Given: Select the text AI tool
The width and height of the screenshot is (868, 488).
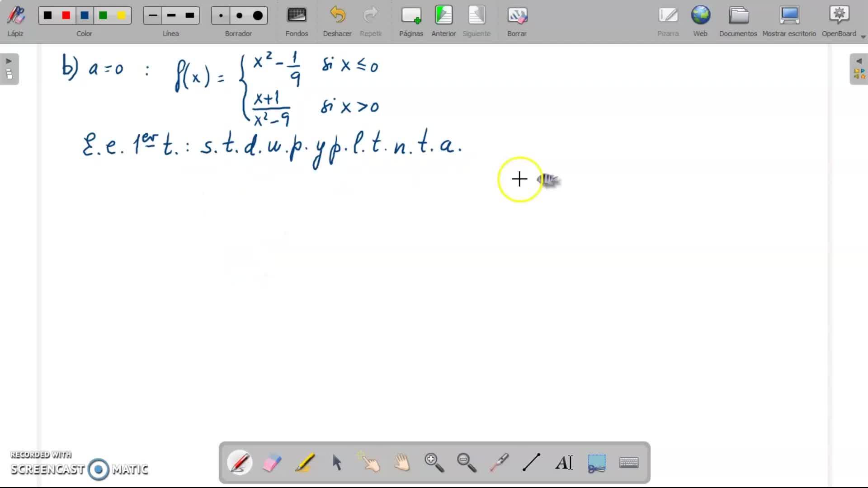Looking at the screenshot, I should 564,463.
